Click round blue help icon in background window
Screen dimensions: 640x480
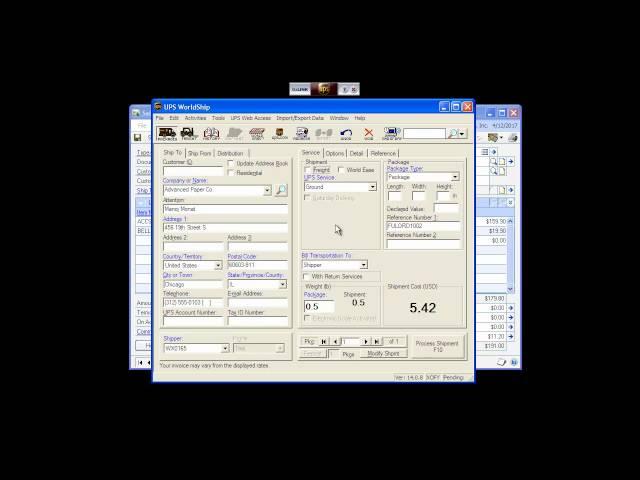514,362
